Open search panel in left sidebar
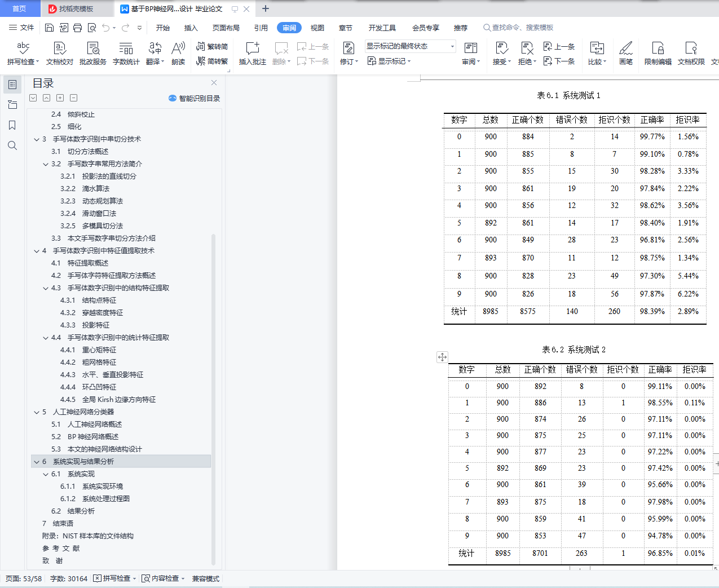This screenshot has width=719, height=588. [12, 145]
